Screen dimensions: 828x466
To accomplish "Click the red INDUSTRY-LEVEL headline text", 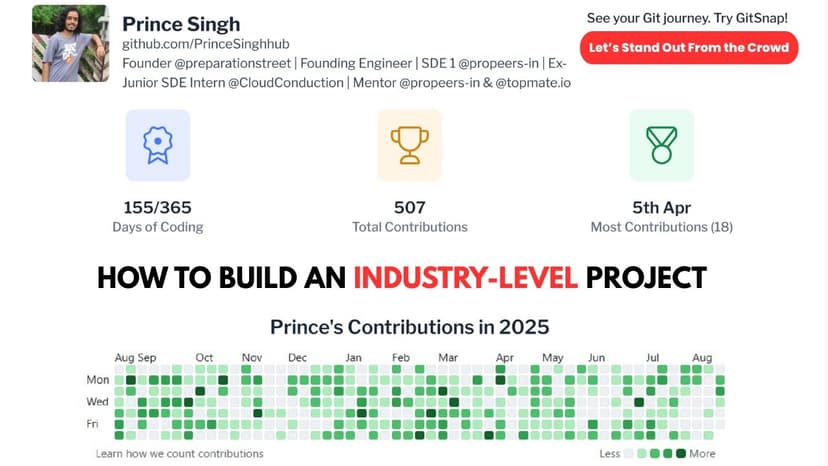I will pyautogui.click(x=465, y=277).
